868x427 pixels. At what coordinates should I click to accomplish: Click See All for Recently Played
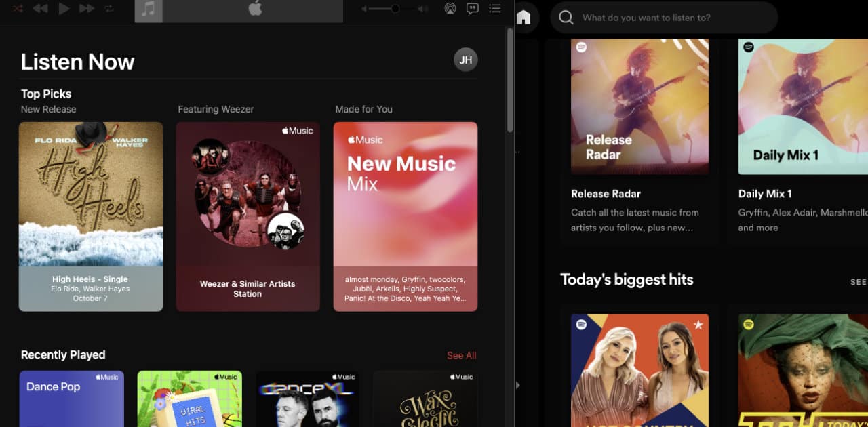(462, 356)
